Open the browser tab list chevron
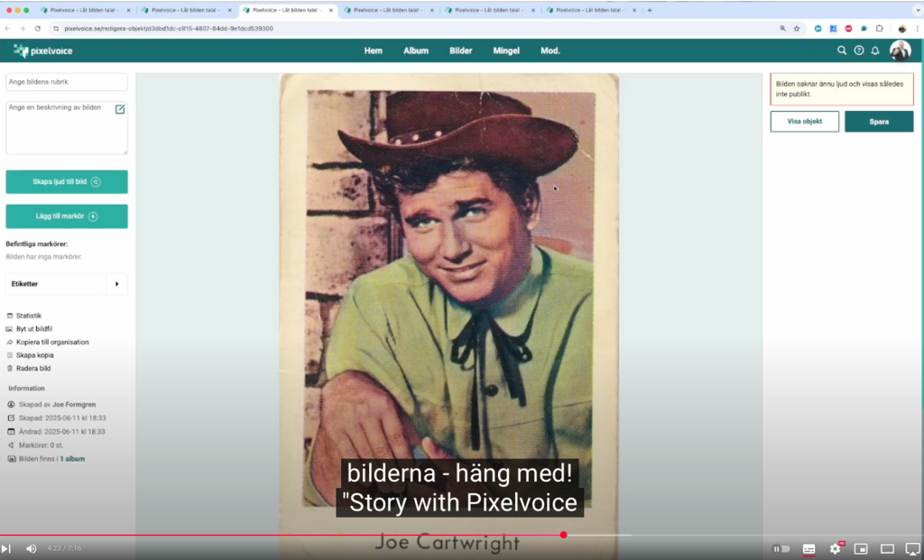 916,10
